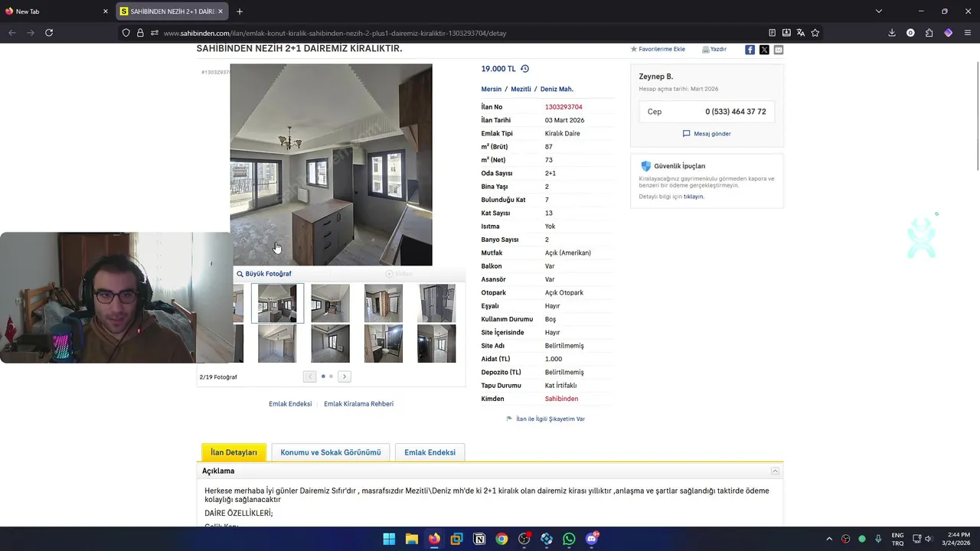Close the SAHIBINDEN NEZIH tab
This screenshot has width=980, height=551.
(x=220, y=11)
